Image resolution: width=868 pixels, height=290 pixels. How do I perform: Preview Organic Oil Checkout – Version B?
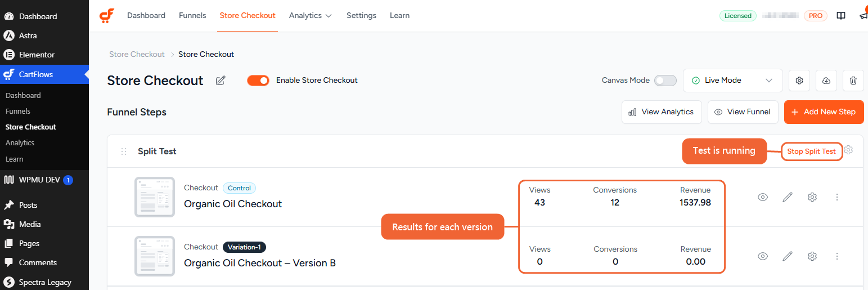click(763, 256)
